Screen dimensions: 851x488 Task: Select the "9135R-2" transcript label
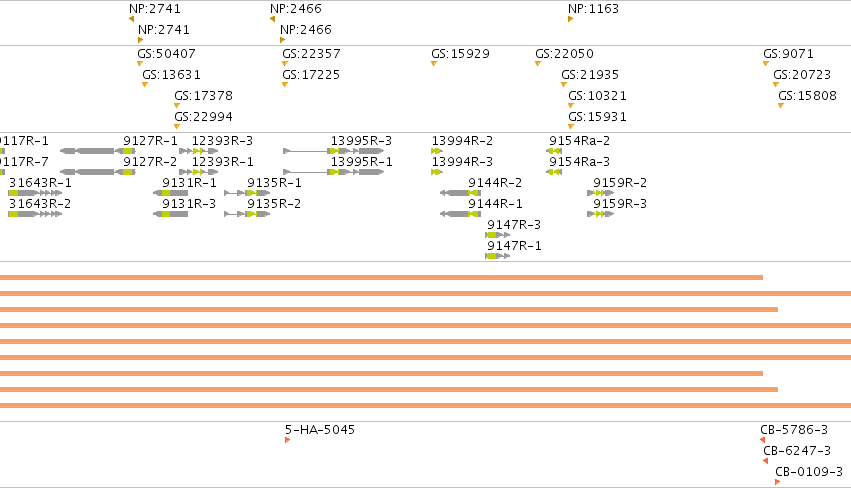[x=274, y=204]
